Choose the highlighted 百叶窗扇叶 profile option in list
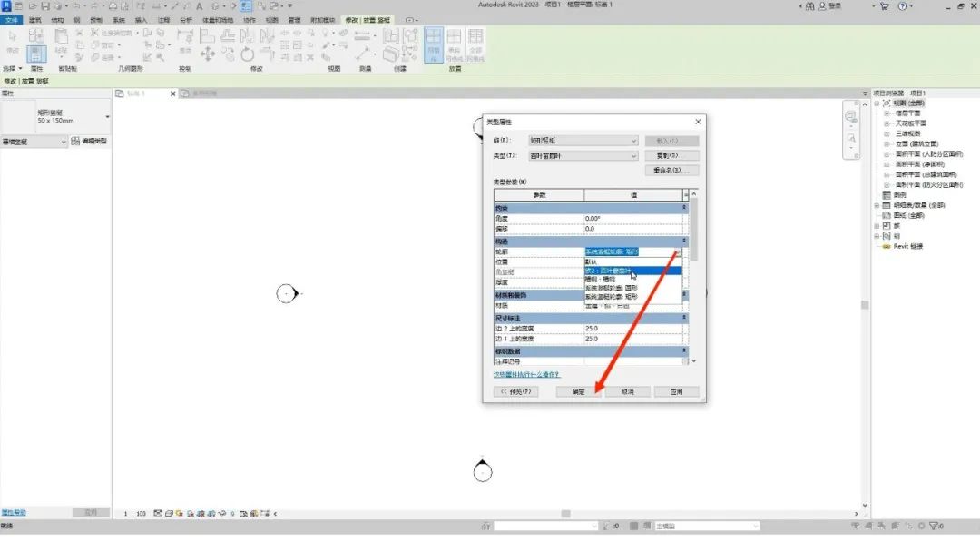This screenshot has width=980, height=552. 632,271
